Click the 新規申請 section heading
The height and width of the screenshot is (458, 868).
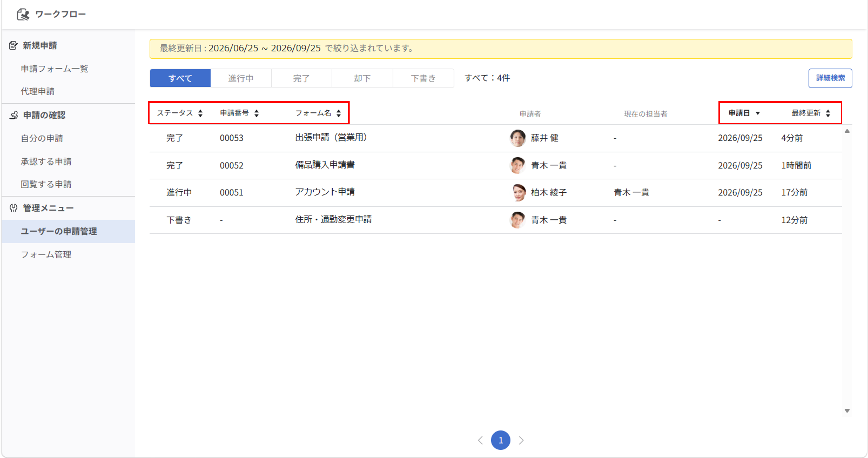pos(40,45)
